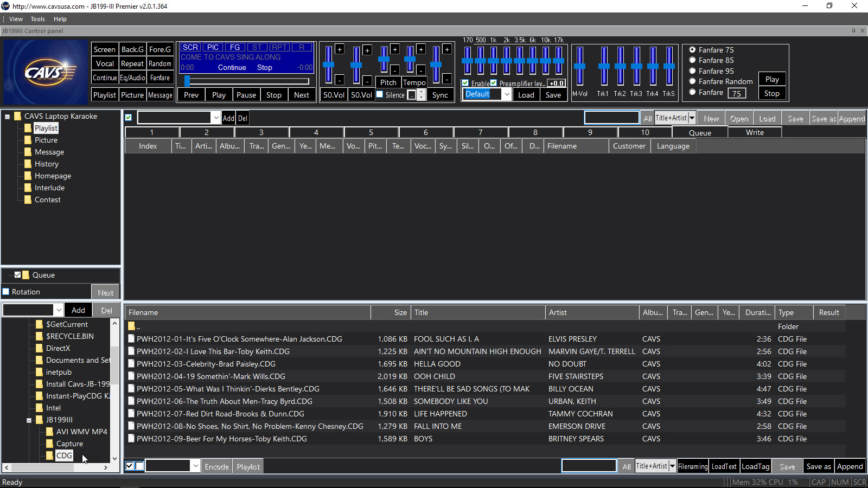Open the drive selection dropdown

point(59,310)
